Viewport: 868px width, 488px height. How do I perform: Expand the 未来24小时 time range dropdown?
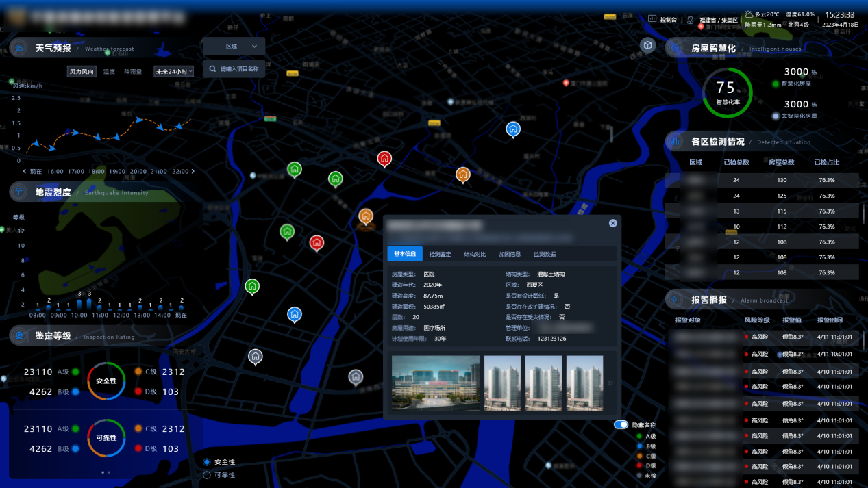tap(174, 71)
